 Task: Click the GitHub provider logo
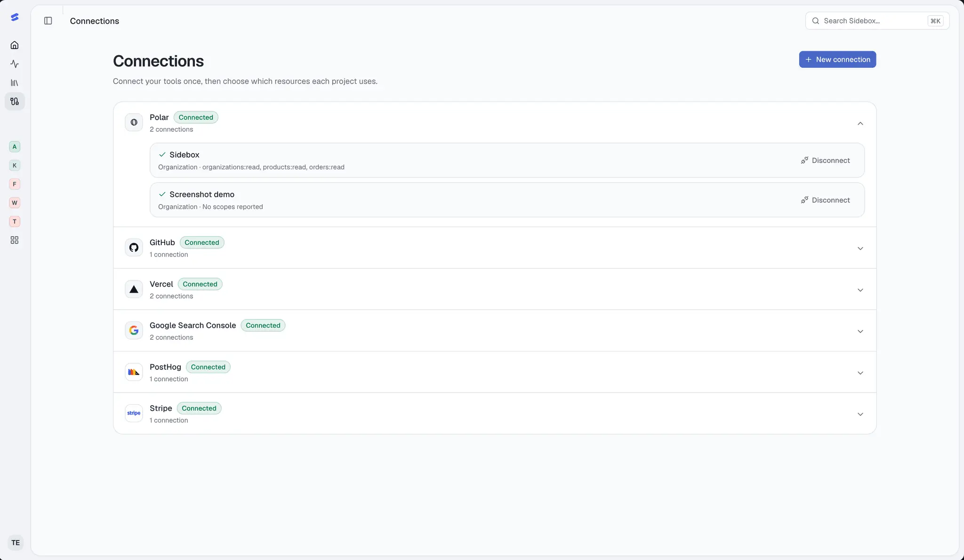(x=134, y=248)
